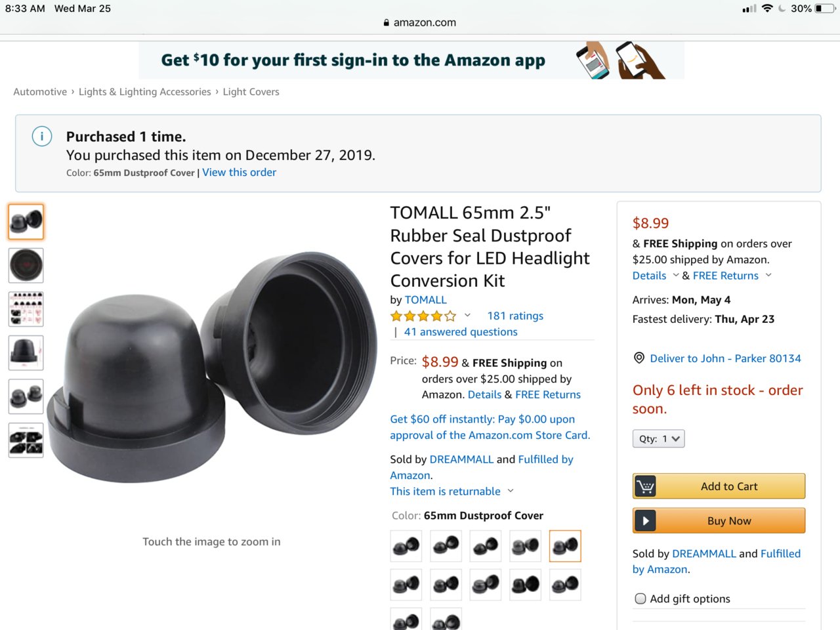Click the Lights & Lighting Accessories breadcrumb
Screen dimensions: 840x630
pos(145,92)
